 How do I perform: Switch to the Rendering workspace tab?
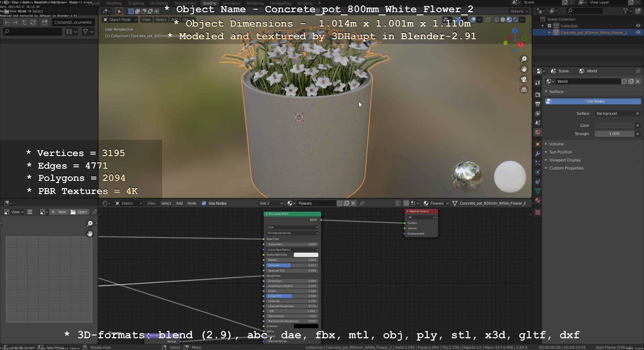click(x=255, y=3)
